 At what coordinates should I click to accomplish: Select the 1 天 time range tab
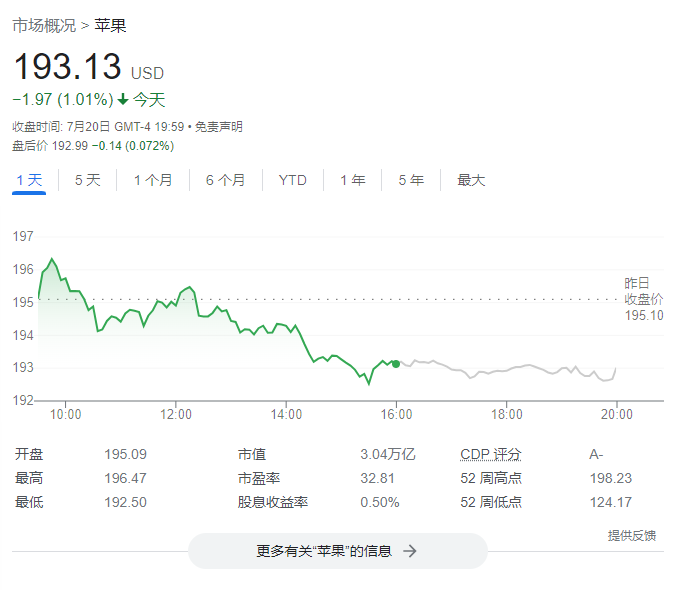(x=29, y=180)
